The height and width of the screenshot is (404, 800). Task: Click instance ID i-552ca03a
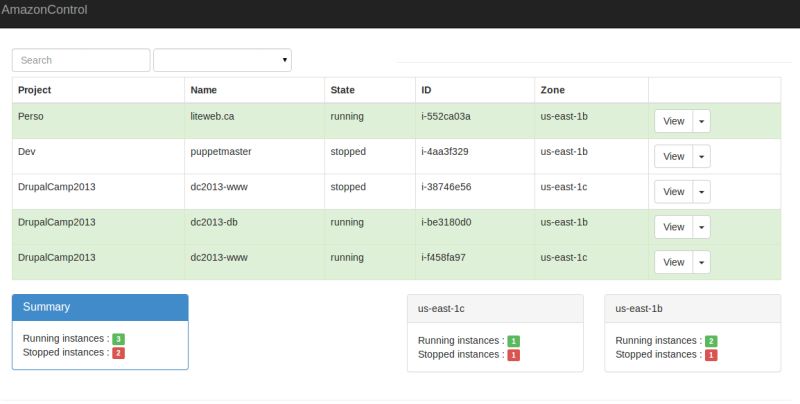[446, 116]
